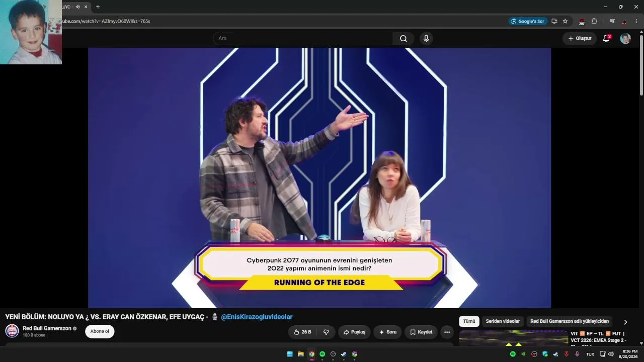The width and height of the screenshot is (644, 362).
Task: Open the clock showing 8:36 PM
Action: (x=630, y=354)
